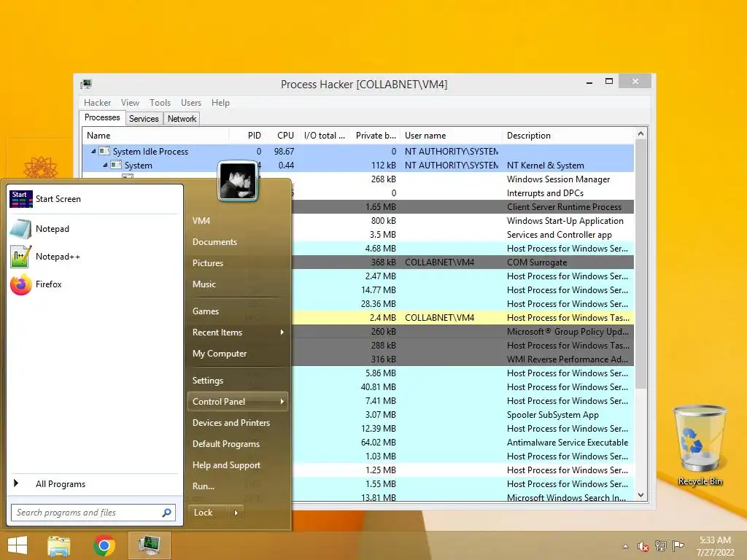The width and height of the screenshot is (747, 560).
Task: Sort by the I/O total column header
Action: pyautogui.click(x=324, y=136)
